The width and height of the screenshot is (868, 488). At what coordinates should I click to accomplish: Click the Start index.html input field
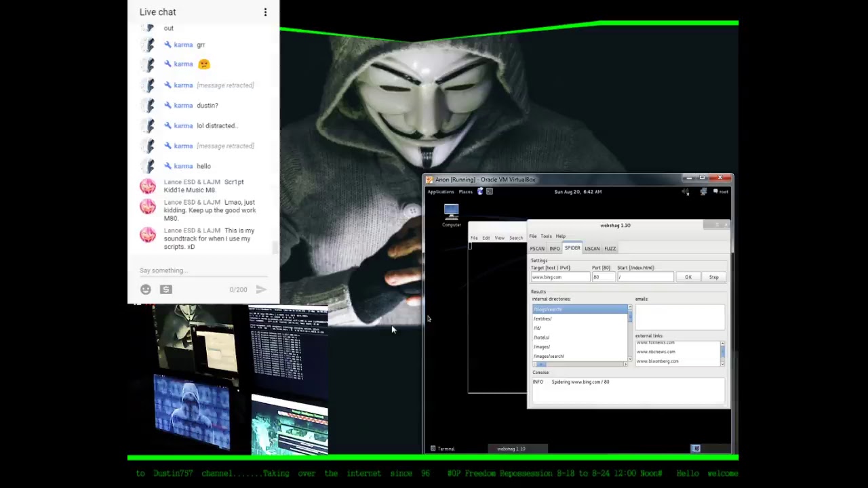tap(645, 277)
